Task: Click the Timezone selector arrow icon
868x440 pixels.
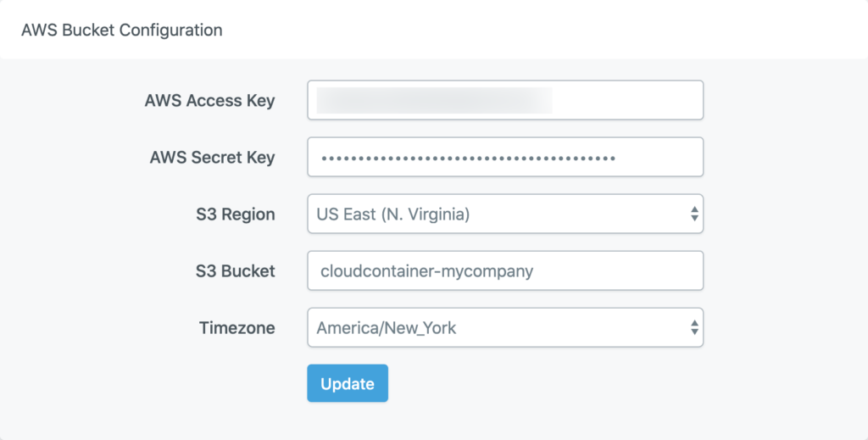Action: (x=694, y=327)
